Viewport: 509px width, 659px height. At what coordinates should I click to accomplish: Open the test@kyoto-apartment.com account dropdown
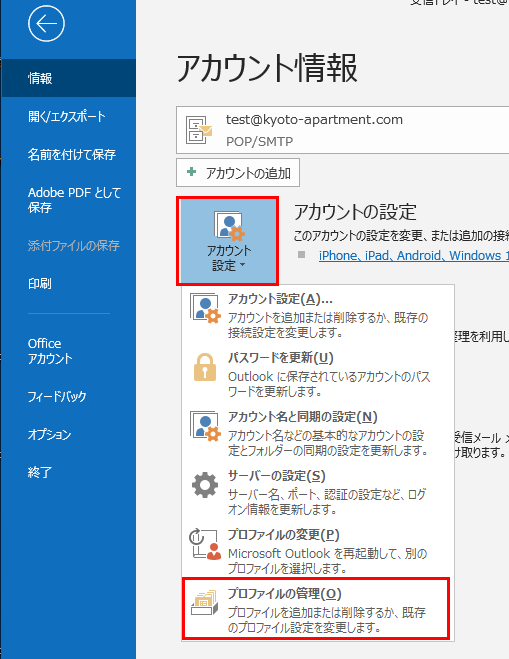(343, 130)
